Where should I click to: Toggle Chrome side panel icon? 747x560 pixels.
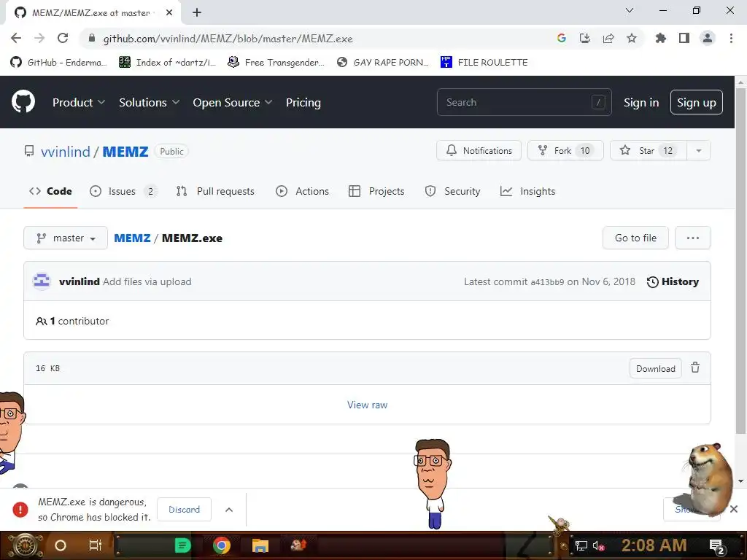(x=684, y=38)
